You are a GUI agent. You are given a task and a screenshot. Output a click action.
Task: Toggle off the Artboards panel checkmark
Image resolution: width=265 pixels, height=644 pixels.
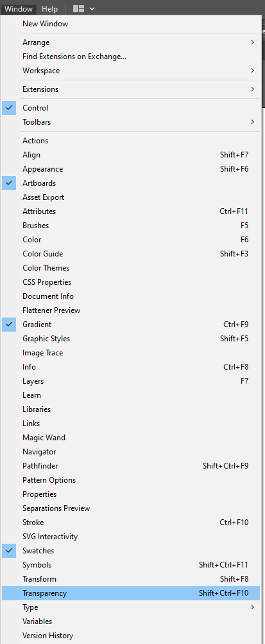click(x=9, y=183)
